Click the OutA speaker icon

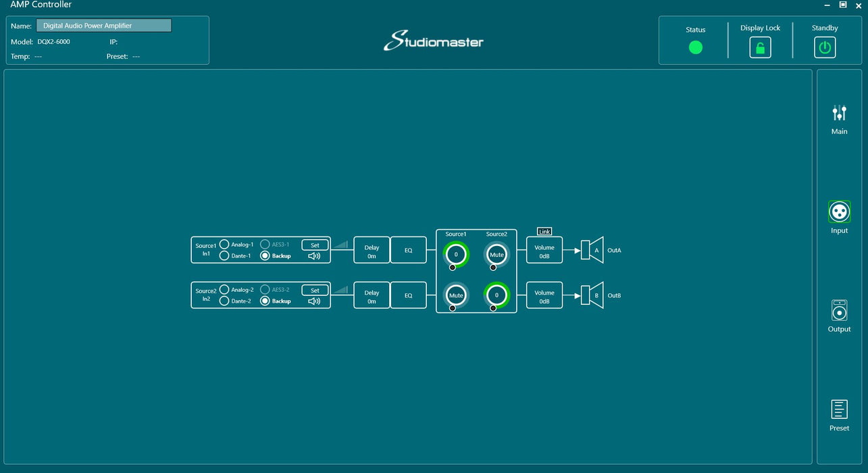pyautogui.click(x=592, y=250)
